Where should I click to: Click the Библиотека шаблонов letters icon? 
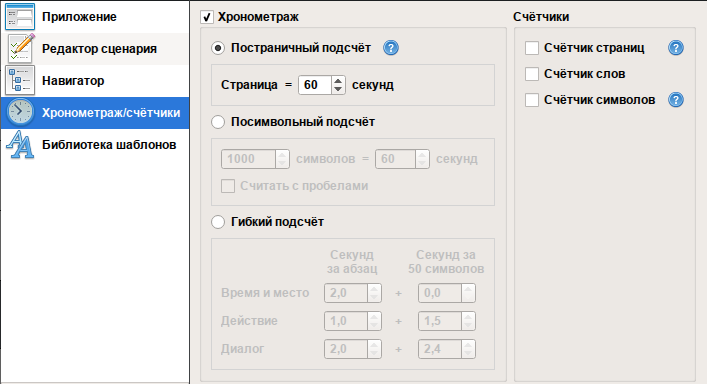(20, 145)
